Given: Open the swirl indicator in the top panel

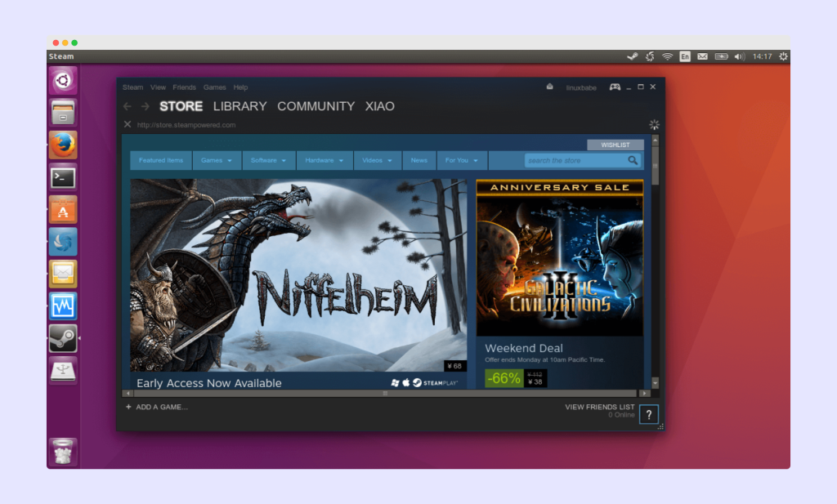Looking at the screenshot, I should 650,56.
